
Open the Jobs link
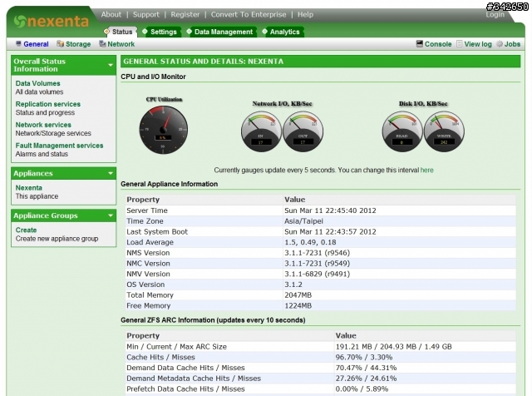pyautogui.click(x=512, y=44)
